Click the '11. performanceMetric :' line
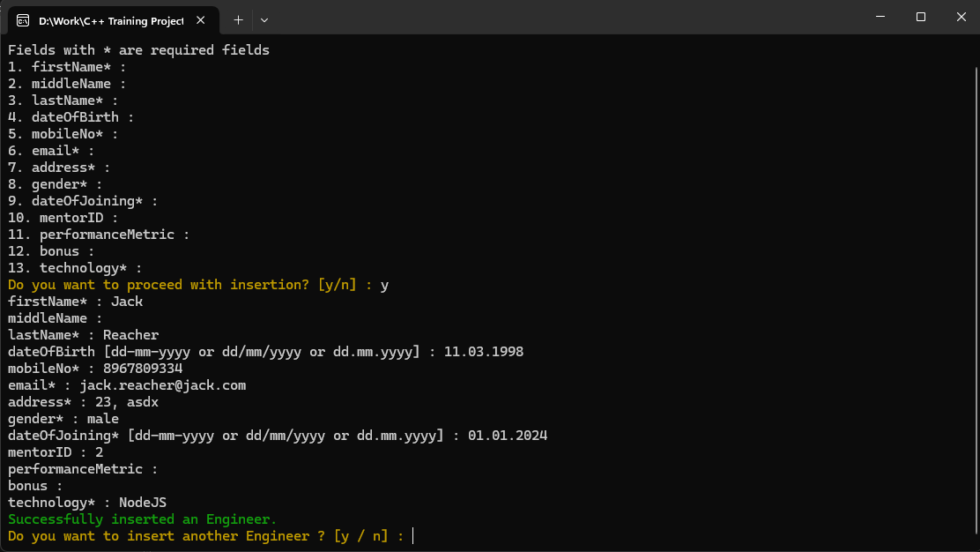The width and height of the screenshot is (980, 552). (98, 235)
